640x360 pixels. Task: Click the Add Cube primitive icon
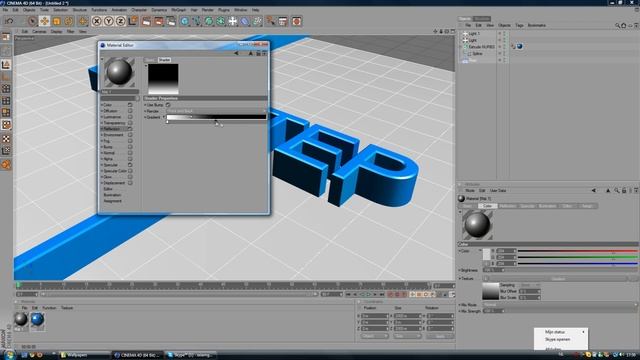point(184,21)
